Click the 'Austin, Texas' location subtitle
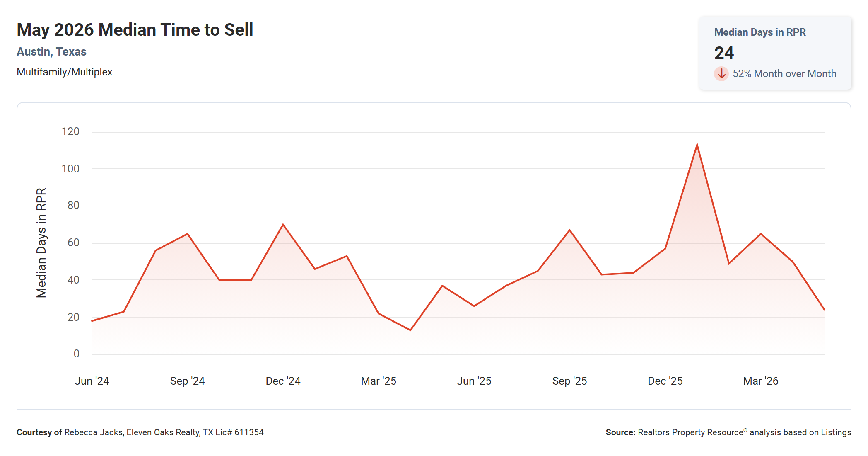This screenshot has height=456, width=868. tap(51, 52)
